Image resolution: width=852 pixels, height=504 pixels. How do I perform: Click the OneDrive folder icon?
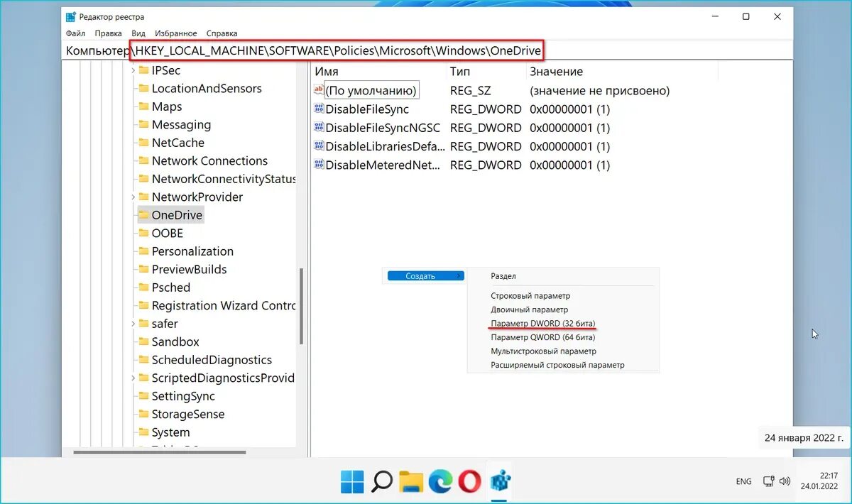click(x=143, y=215)
